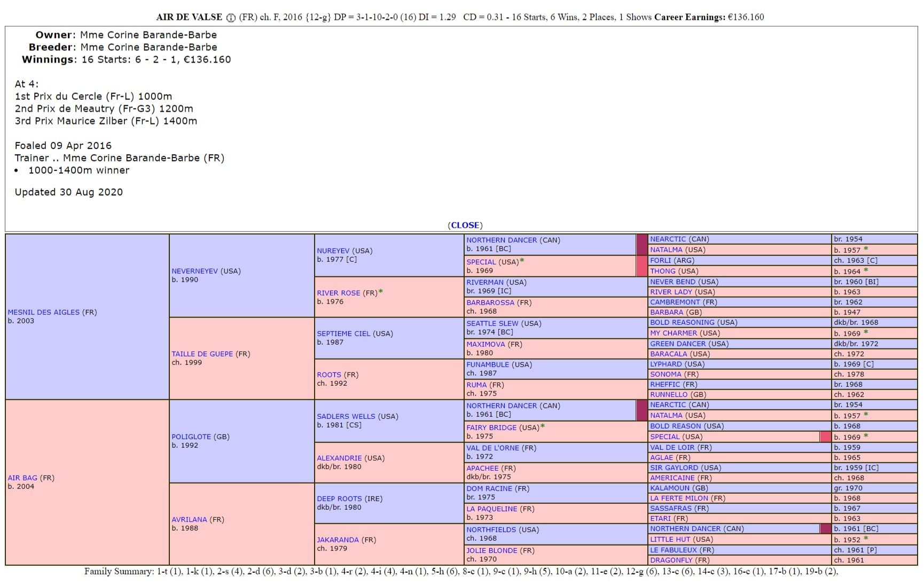Click red inbreeding marker beside SPECIAL b. 1969

coord(826,437)
